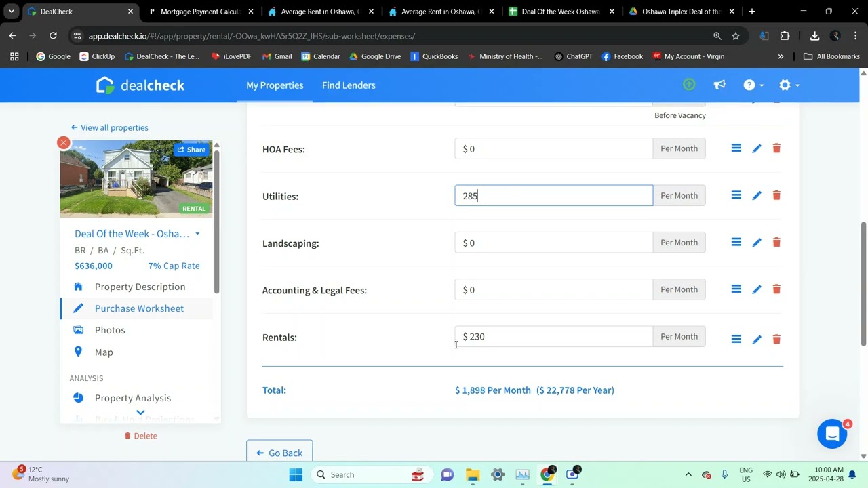Open the settings gear menu
Viewport: 868px width, 488px height.
[x=789, y=85]
